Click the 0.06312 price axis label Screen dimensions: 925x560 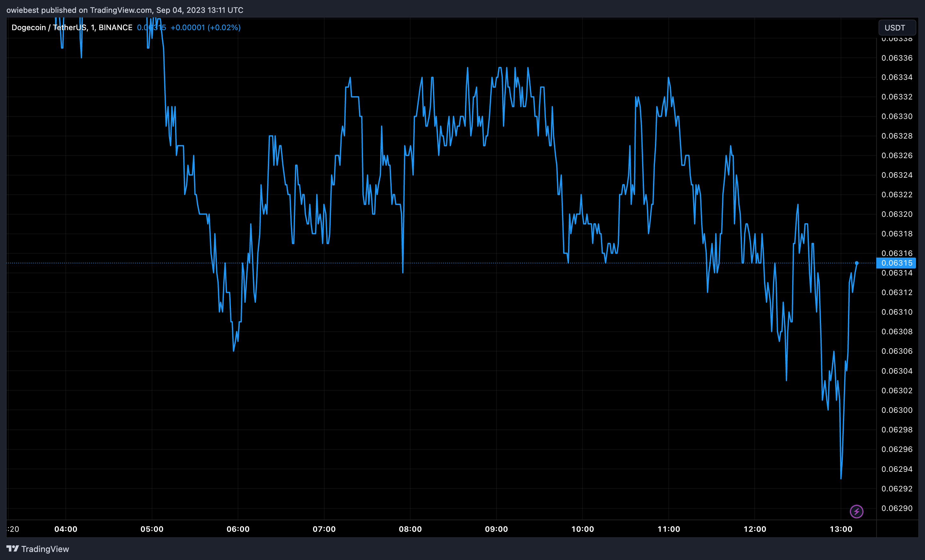click(897, 293)
